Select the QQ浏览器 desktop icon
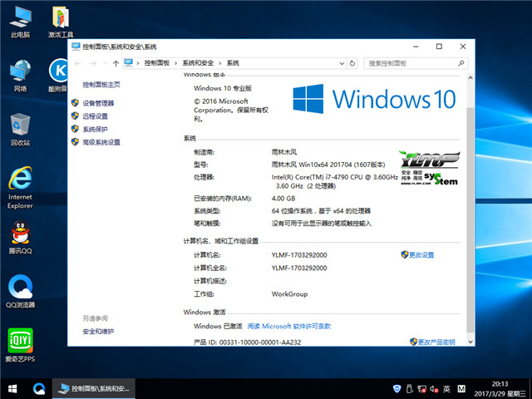This screenshot has height=399, width=532. pyautogui.click(x=20, y=291)
